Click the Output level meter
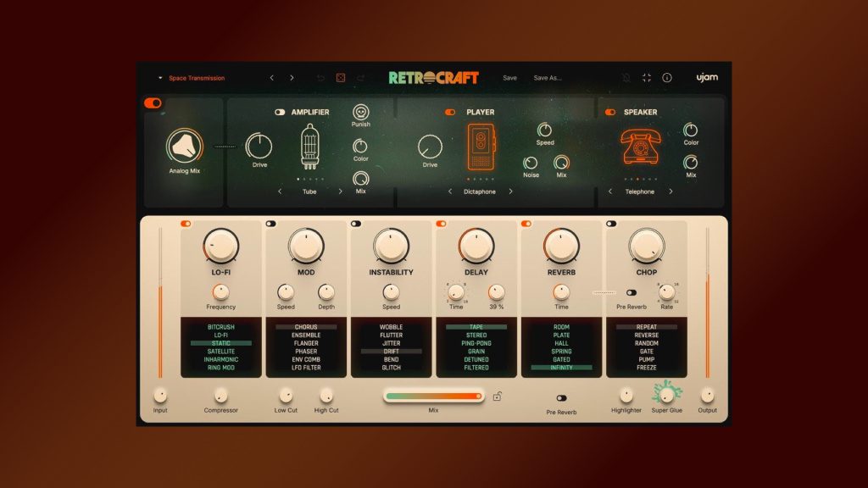 (x=708, y=302)
